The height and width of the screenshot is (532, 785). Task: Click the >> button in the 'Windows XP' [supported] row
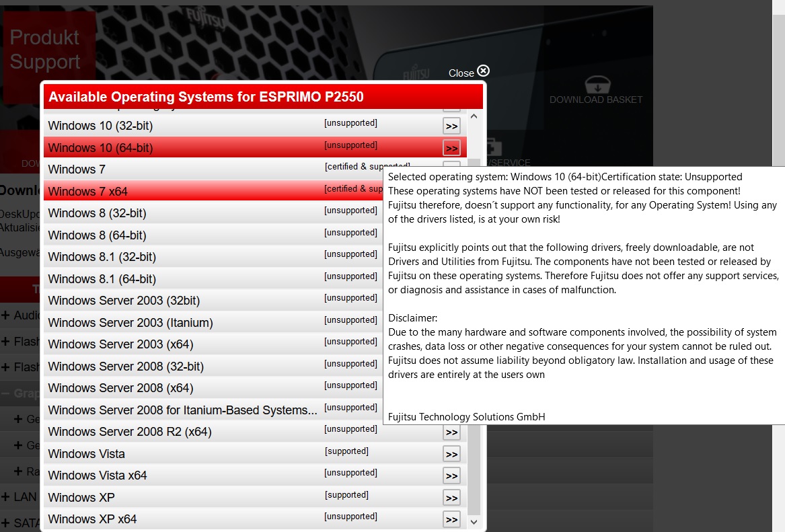point(451,498)
